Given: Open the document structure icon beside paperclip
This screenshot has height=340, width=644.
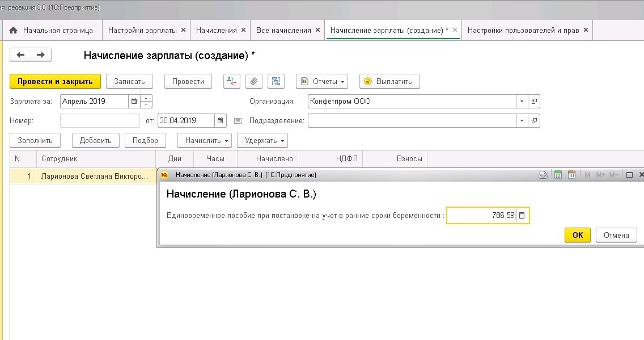Looking at the screenshot, I should [x=276, y=81].
